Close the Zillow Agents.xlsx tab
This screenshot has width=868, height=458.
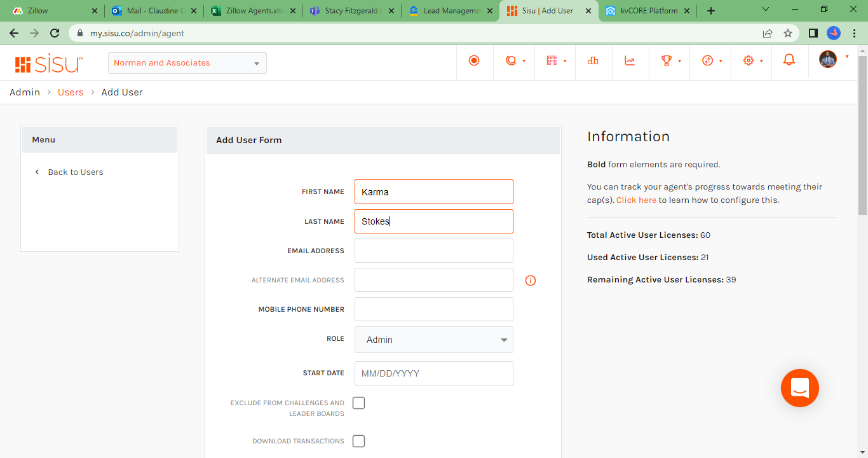(x=292, y=11)
